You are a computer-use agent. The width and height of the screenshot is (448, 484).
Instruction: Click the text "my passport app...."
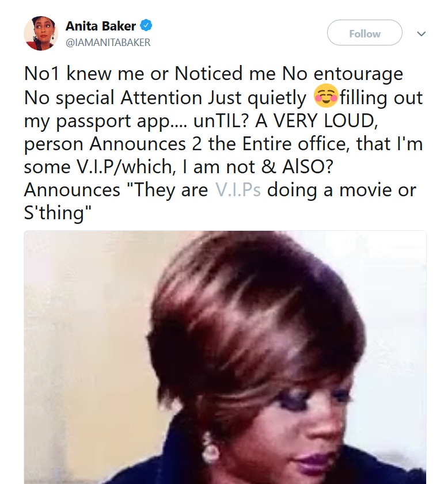[x=105, y=121]
